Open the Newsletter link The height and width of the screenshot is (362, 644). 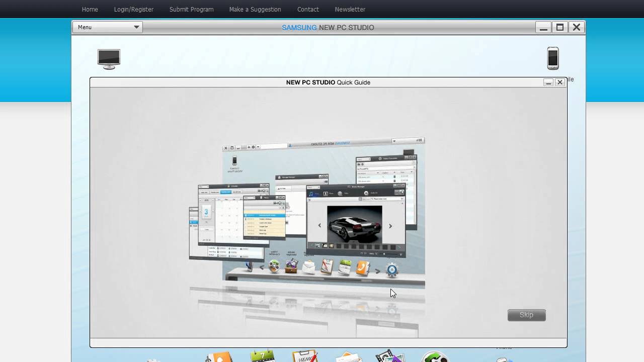[350, 9]
